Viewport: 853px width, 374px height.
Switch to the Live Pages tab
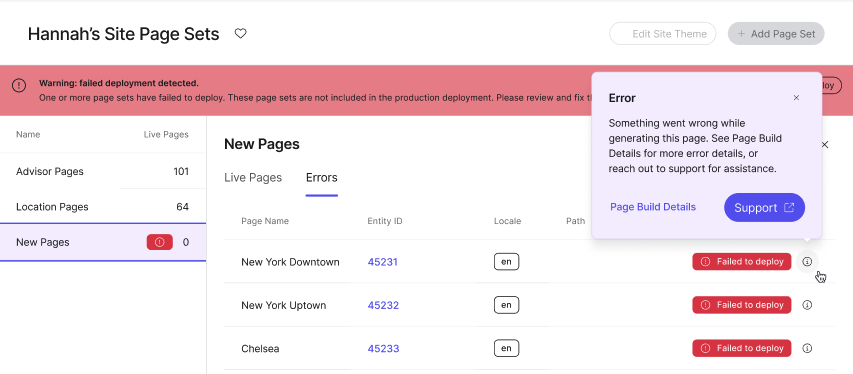(x=253, y=177)
